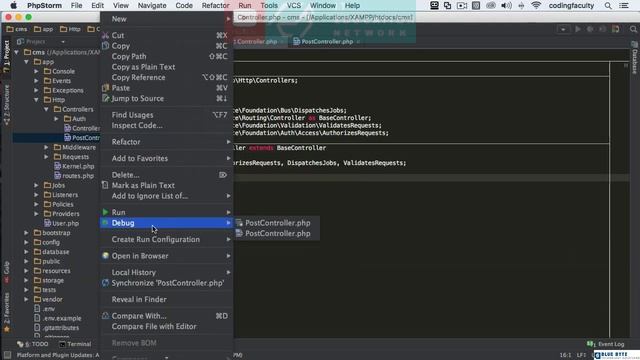Open the Local History submenu
640x360 pixels.
coord(167,272)
